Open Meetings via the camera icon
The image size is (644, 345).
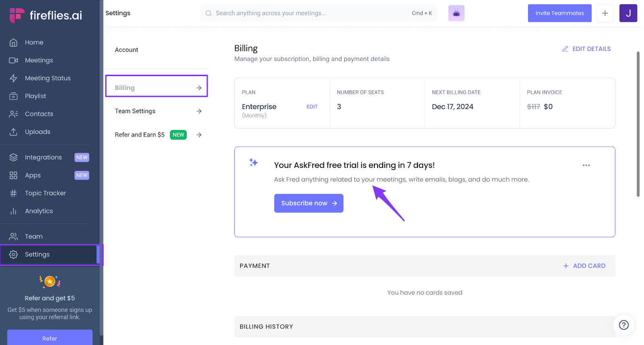point(14,60)
